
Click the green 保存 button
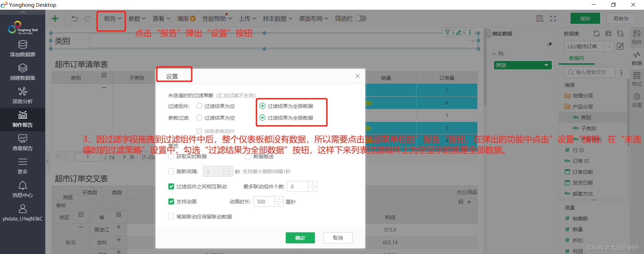coord(585,18)
